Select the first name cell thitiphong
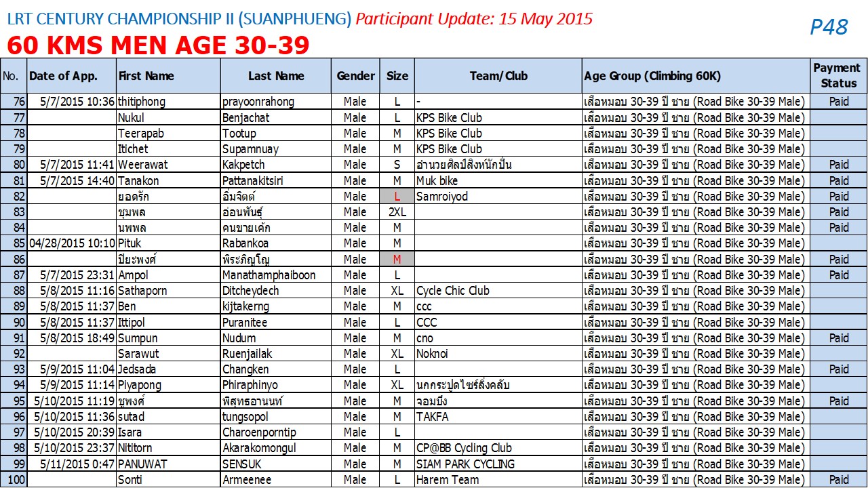This screenshot has height=488, width=868. [x=169, y=102]
